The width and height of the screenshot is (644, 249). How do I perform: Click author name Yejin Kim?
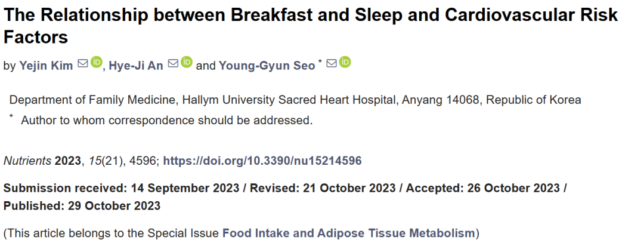coord(46,66)
